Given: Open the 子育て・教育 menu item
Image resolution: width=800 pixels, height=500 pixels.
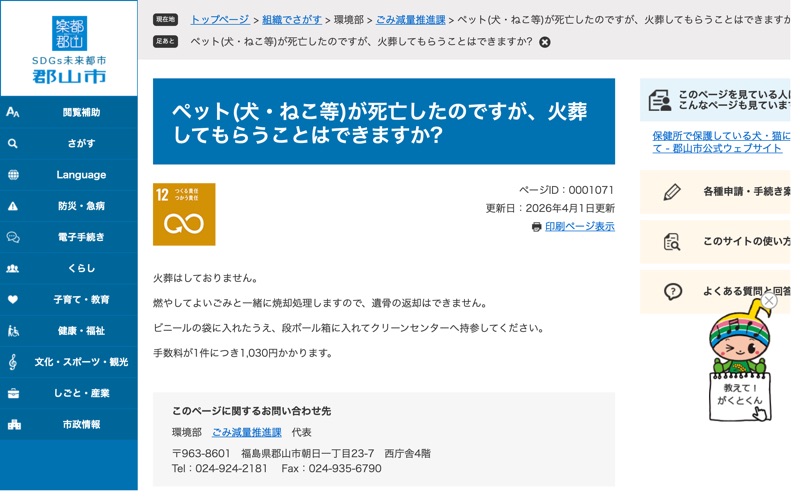Looking at the screenshot, I should coord(69,299).
